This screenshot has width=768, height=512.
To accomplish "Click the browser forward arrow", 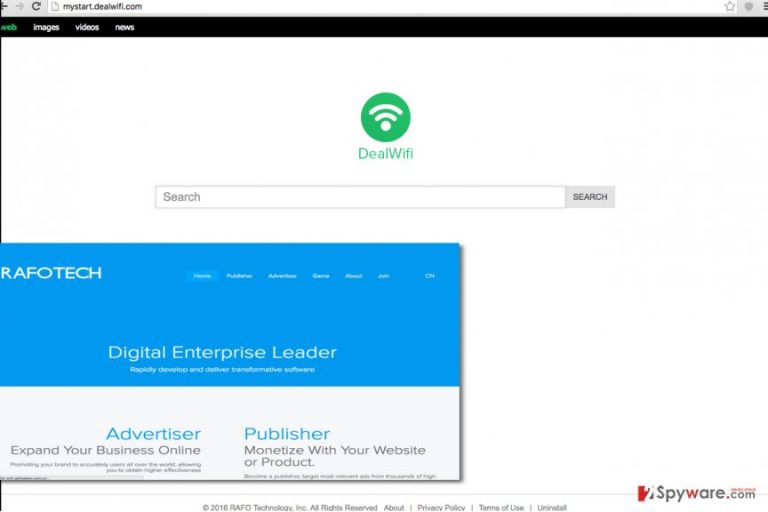I will [x=20, y=6].
